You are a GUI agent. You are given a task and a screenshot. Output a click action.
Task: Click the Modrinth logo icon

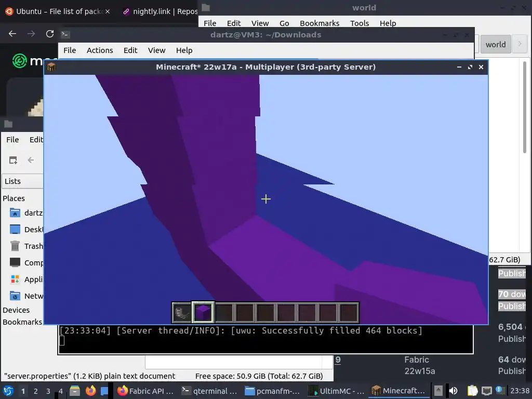click(19, 61)
